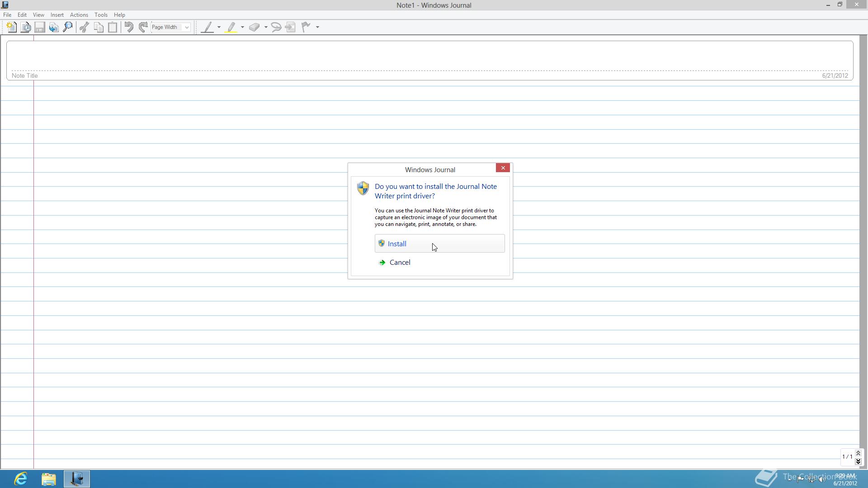This screenshot has width=868, height=488.
Task: Open the Page Width zoom combo box
Action: pos(171,27)
